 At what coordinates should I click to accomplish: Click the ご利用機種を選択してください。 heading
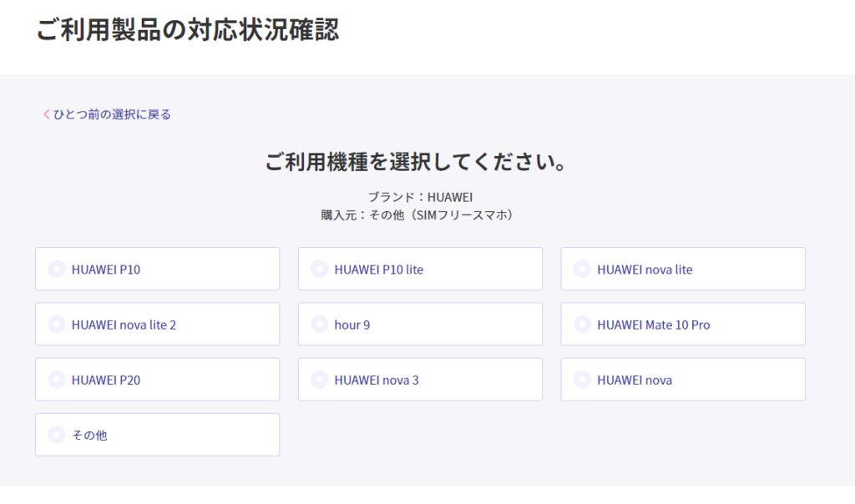click(x=417, y=162)
